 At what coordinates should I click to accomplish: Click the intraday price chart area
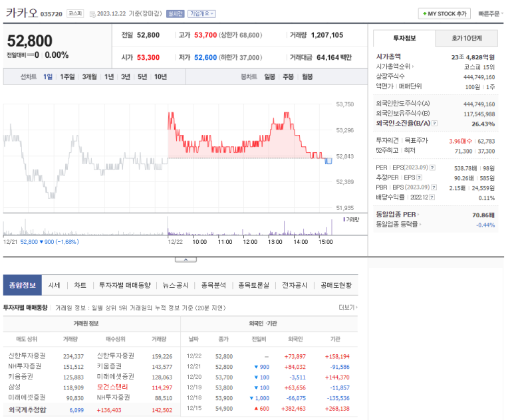pos(167,157)
